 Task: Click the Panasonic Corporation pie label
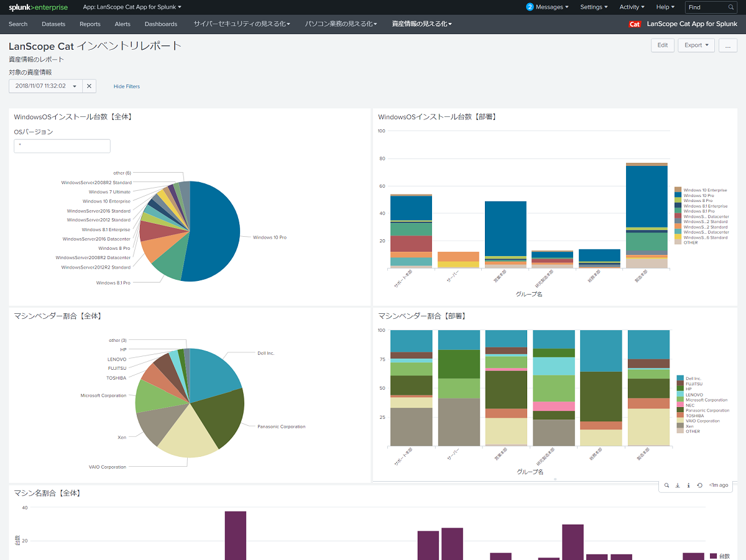coord(281,426)
